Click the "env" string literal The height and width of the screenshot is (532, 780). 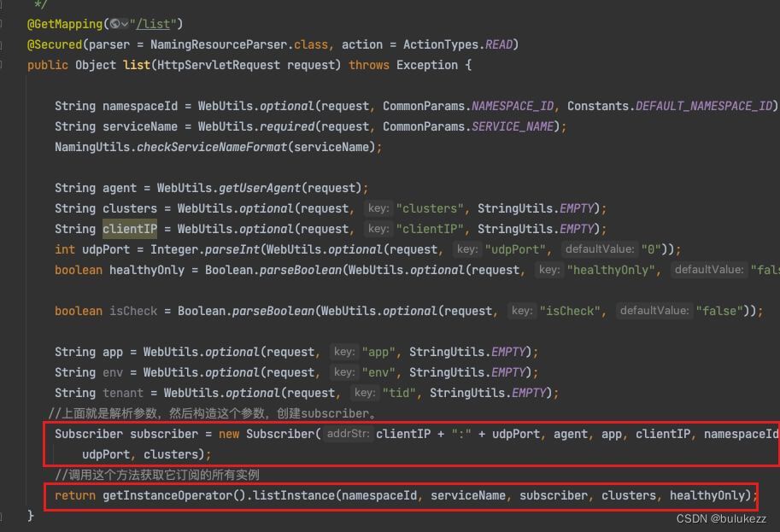coord(378,372)
